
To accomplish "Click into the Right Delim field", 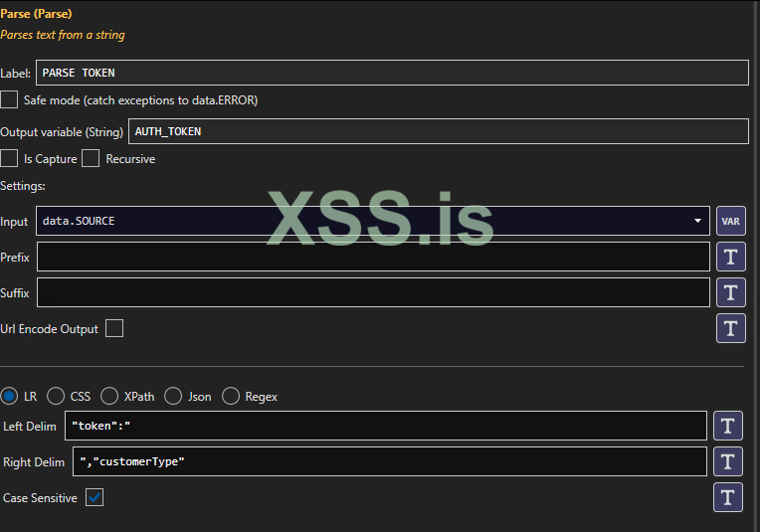I will click(x=390, y=461).
